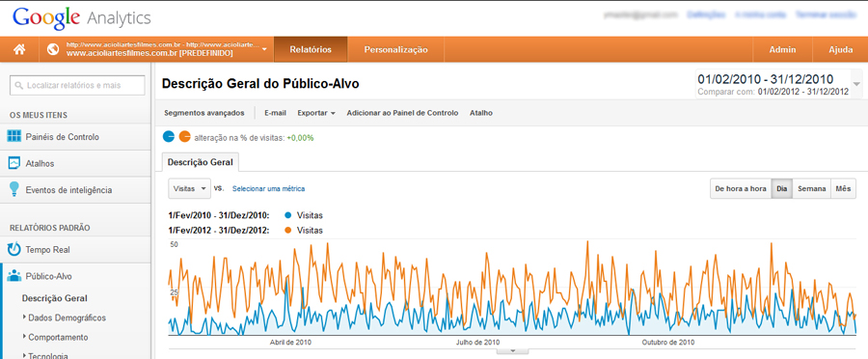Open the Visitas metric dropdown
This screenshot has height=359, width=868.
(190, 188)
